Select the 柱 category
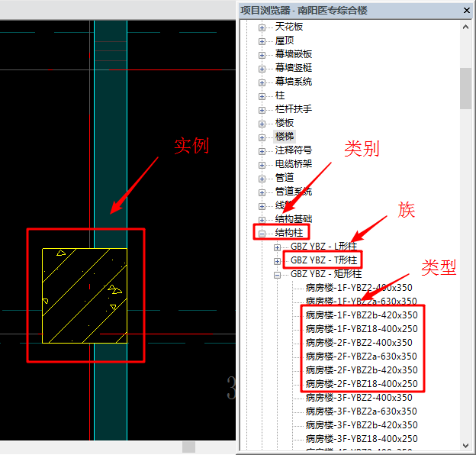Screen dimensions: 476x455 tap(280, 95)
